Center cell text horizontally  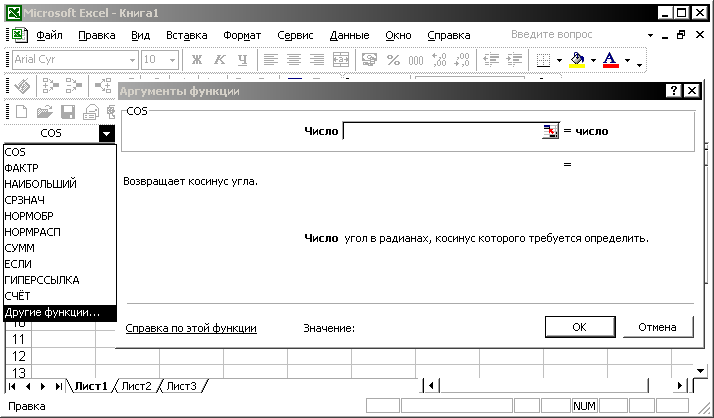pyautogui.click(x=294, y=60)
